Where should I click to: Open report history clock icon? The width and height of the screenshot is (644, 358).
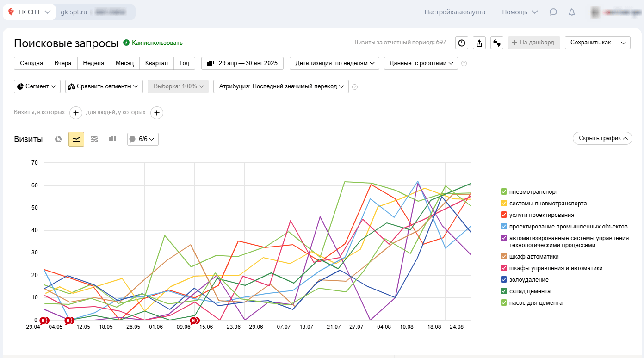point(462,43)
